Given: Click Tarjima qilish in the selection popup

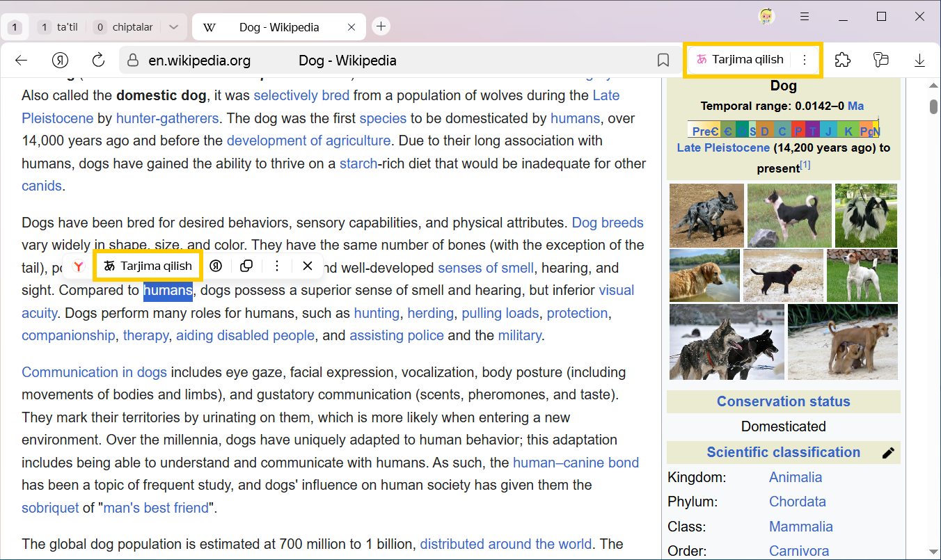Looking at the screenshot, I should tap(148, 266).
